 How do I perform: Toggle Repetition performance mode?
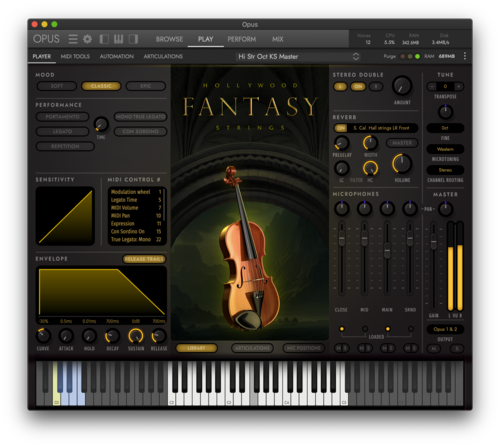point(65,146)
